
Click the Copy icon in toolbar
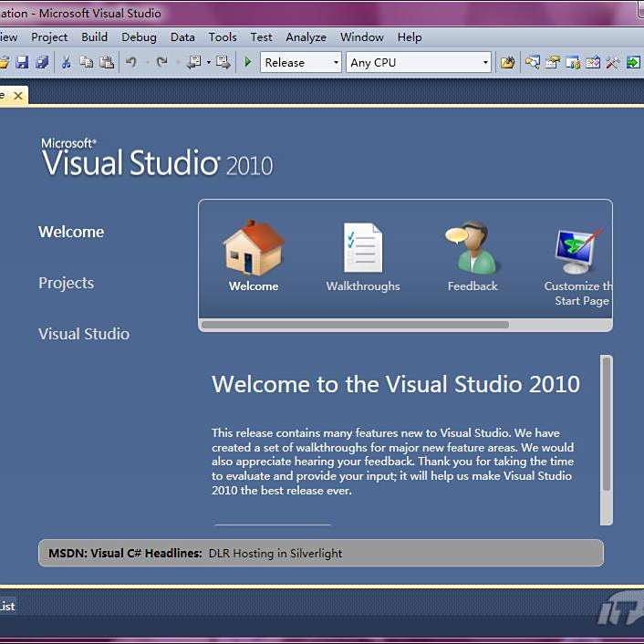86,62
